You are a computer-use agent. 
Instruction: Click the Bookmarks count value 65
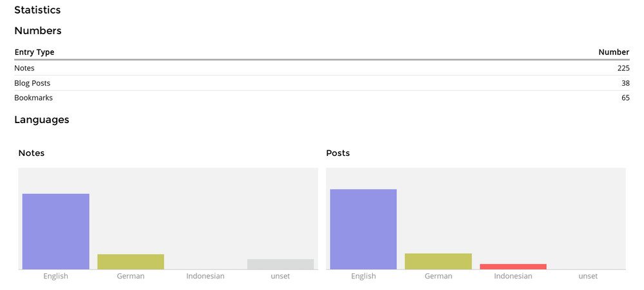(625, 98)
